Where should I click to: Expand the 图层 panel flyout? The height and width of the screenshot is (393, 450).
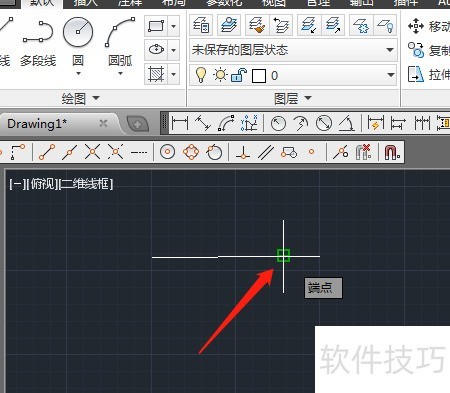click(x=293, y=98)
